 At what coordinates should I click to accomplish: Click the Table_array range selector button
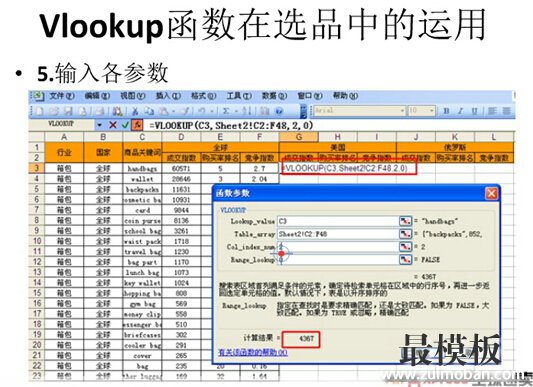coord(405,234)
